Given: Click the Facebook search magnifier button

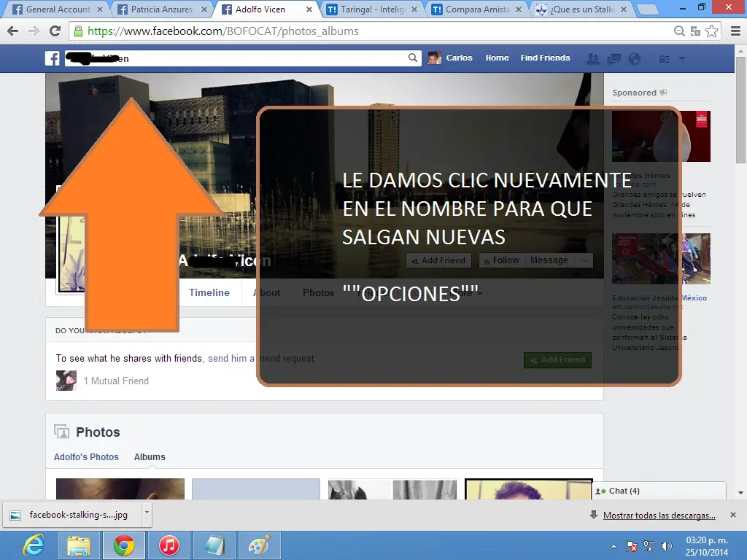Looking at the screenshot, I should (x=413, y=58).
